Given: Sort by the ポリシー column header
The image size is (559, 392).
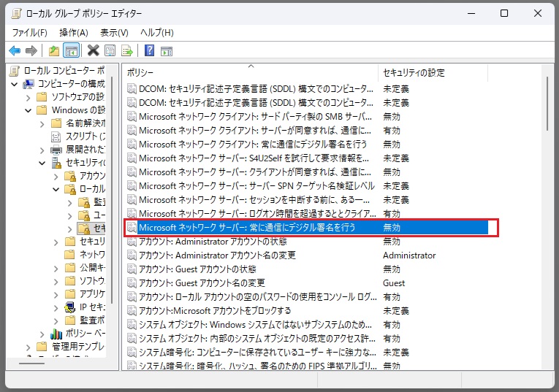Looking at the screenshot, I should (248, 73).
